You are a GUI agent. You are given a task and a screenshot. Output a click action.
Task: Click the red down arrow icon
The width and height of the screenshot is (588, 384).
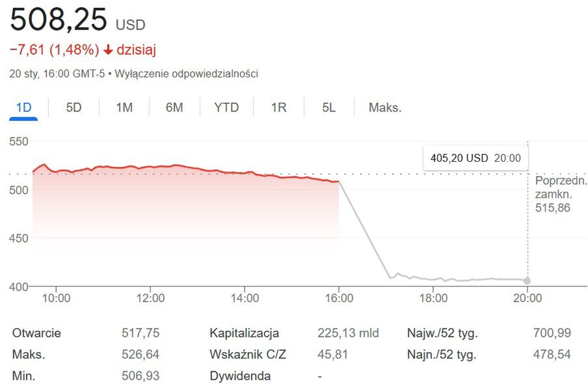109,50
